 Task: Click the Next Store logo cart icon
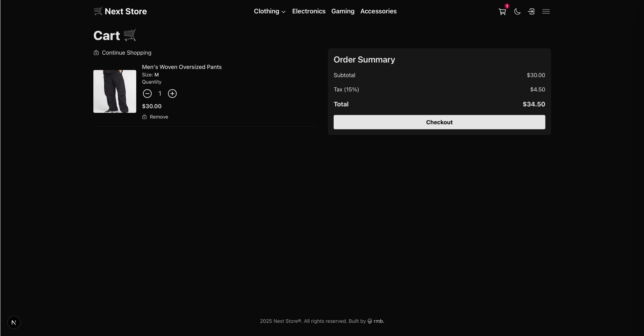coord(98,11)
